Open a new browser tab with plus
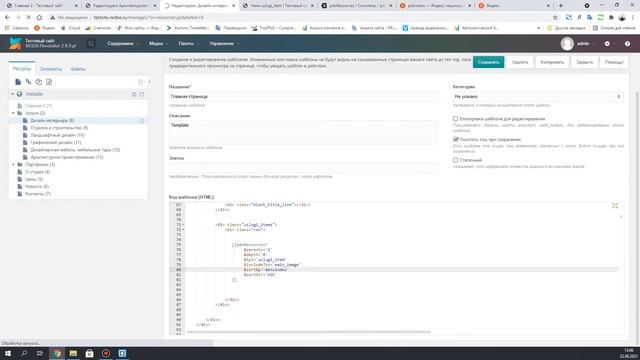The image size is (640, 360). point(561,6)
